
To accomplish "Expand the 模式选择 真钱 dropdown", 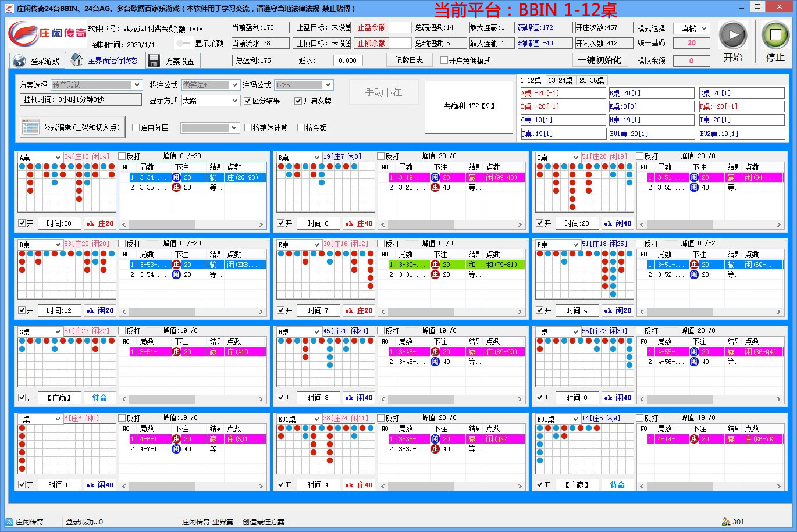I will pos(691,28).
